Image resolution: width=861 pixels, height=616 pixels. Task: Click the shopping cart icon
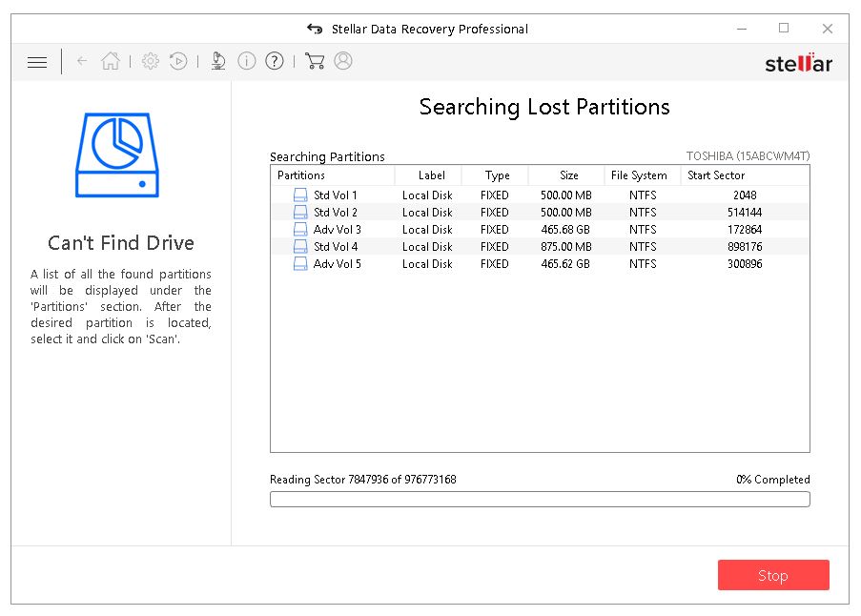(x=315, y=61)
